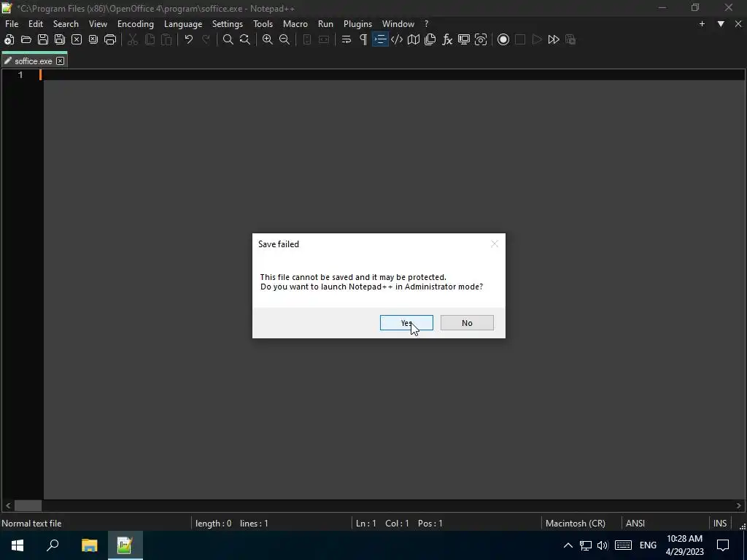Open the volume control in system tray
747x560 pixels.
[603, 545]
